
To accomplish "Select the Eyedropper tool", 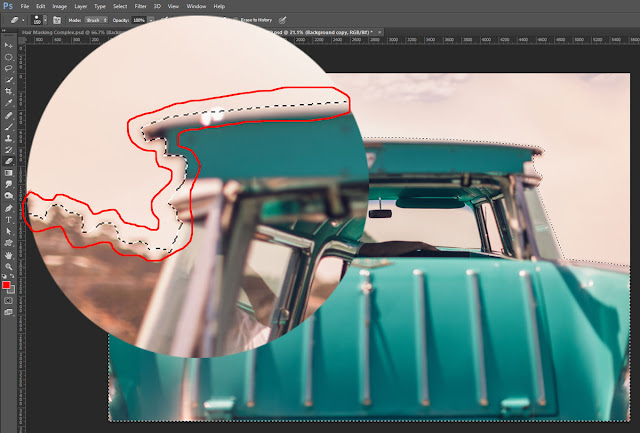I will [9, 103].
